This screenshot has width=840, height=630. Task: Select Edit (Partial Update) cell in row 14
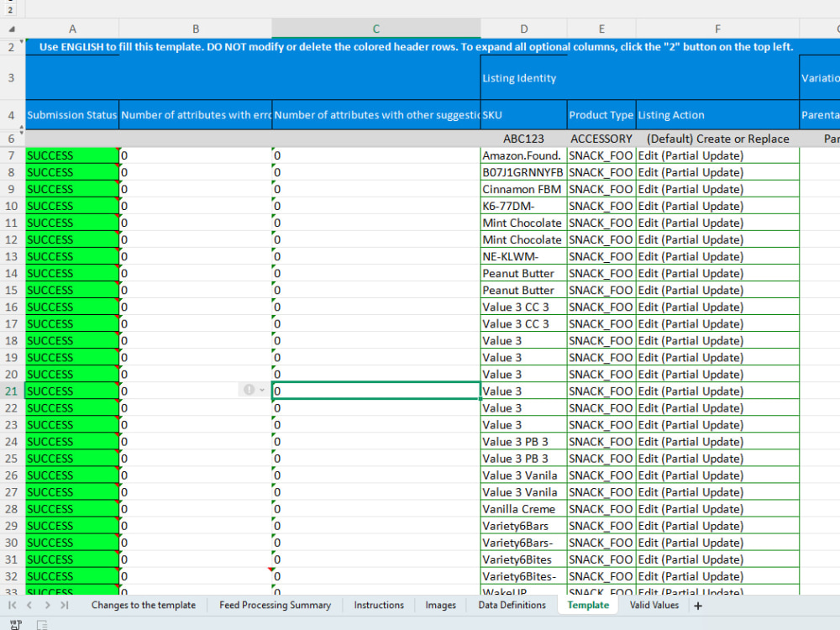(718, 273)
